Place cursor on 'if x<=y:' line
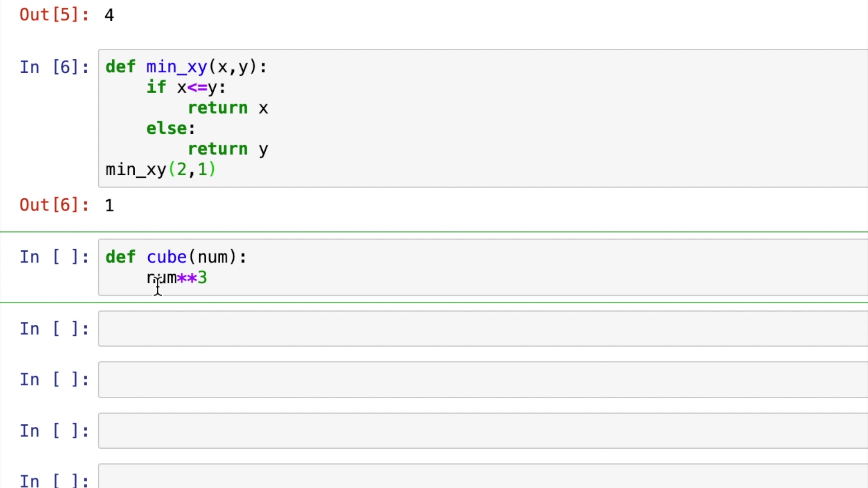868x488 pixels. coord(186,87)
